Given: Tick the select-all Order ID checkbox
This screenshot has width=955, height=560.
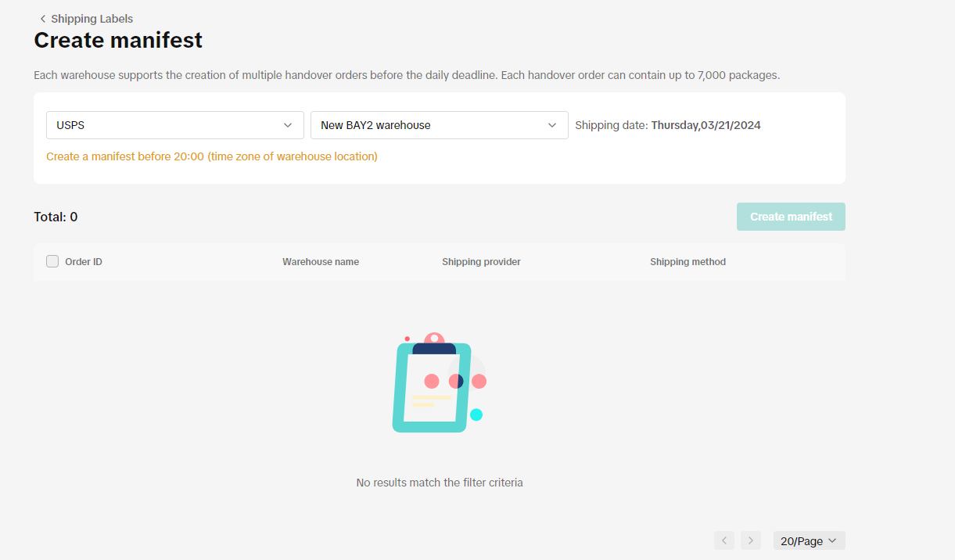Looking at the screenshot, I should [x=52, y=262].
